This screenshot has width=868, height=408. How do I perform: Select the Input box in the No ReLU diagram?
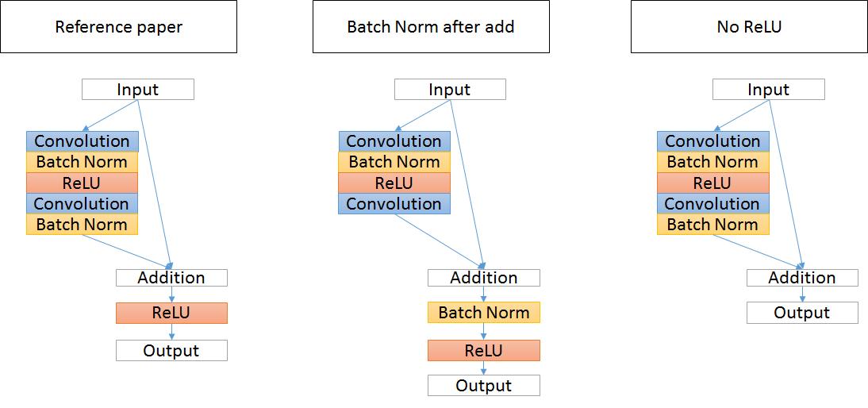pos(768,90)
